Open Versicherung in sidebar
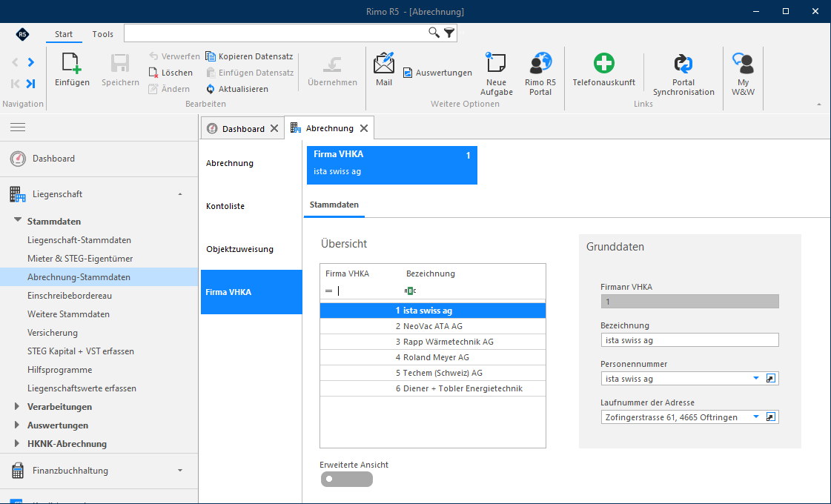 [x=53, y=333]
